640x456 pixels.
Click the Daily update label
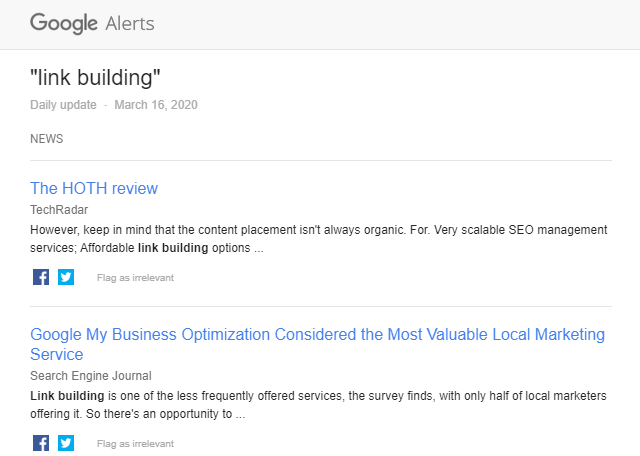64,105
